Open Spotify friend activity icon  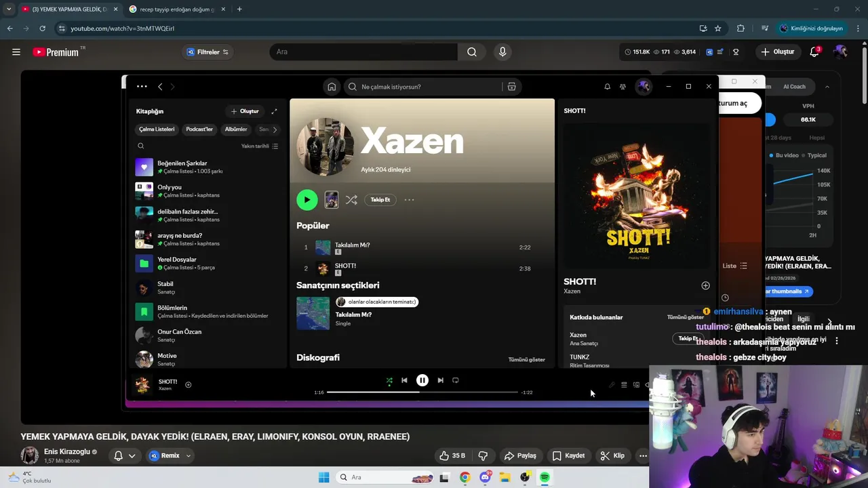coord(623,87)
